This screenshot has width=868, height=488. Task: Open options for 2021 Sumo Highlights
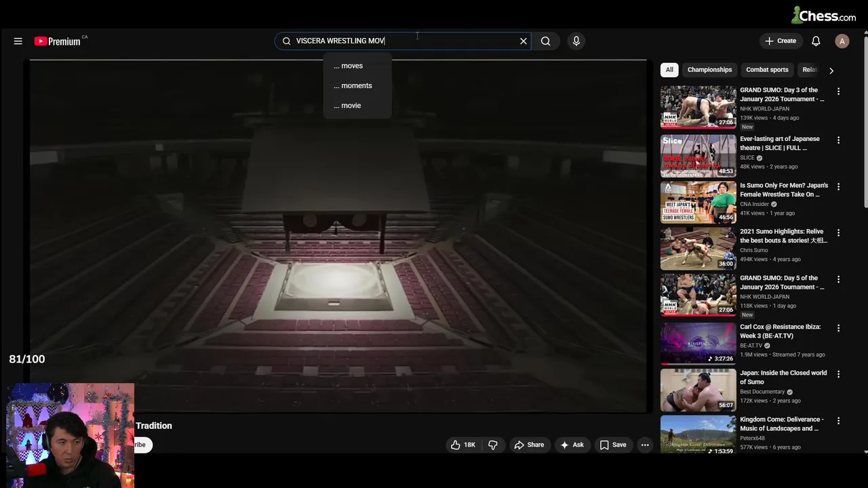(838, 233)
